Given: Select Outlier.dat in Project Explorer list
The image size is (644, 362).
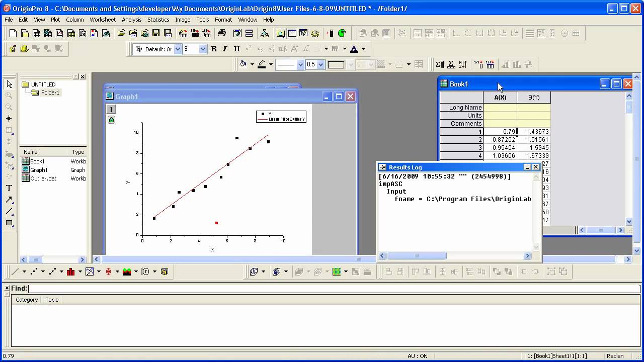Looking at the screenshot, I should [43, 178].
